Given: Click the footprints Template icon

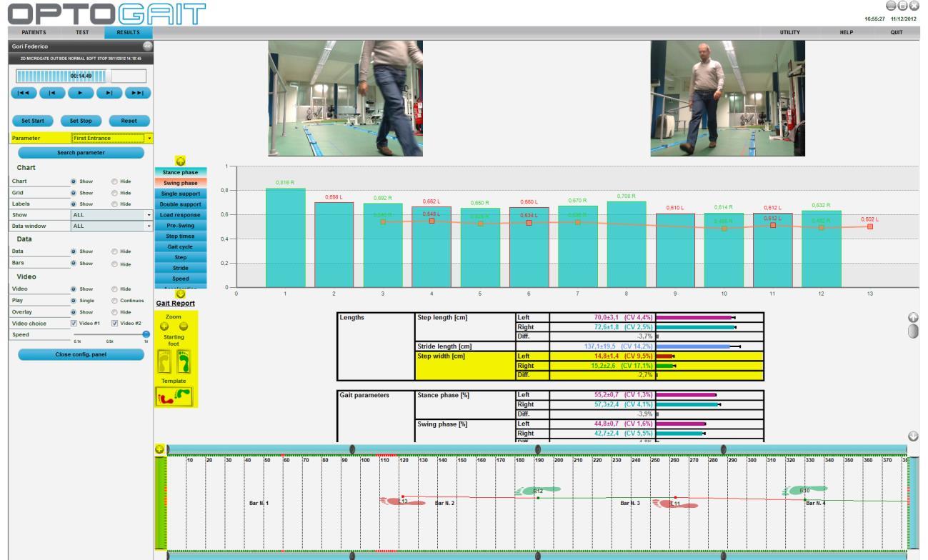Looking at the screenshot, I should [x=174, y=396].
